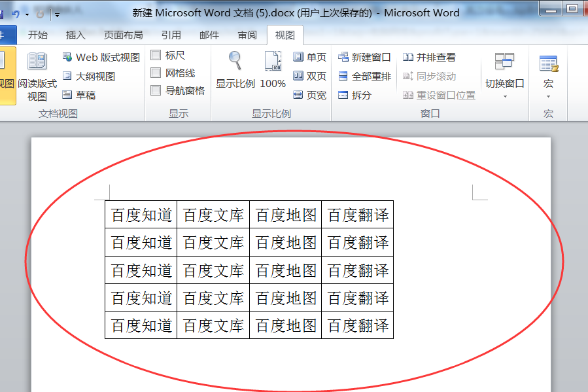
Task: Click the 宏 macros icon
Action: click(549, 63)
